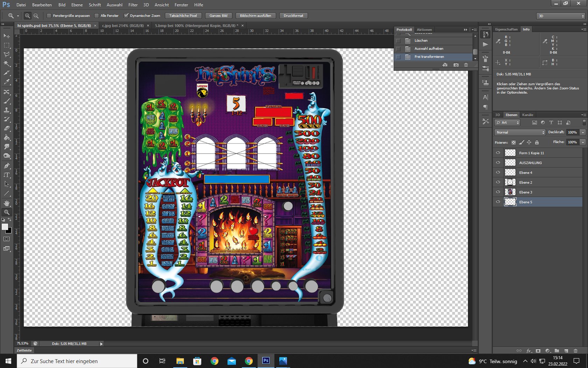The width and height of the screenshot is (588, 368).
Task: Select the Löschen history state
Action: click(x=433, y=41)
